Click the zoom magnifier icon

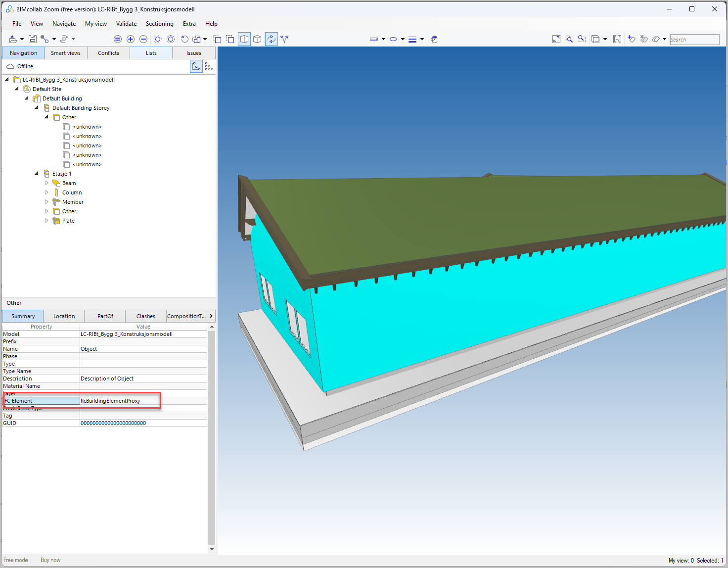(x=569, y=39)
